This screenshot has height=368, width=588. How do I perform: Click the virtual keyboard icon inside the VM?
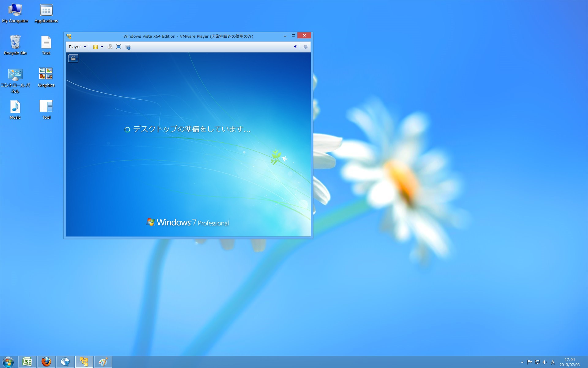pos(73,58)
